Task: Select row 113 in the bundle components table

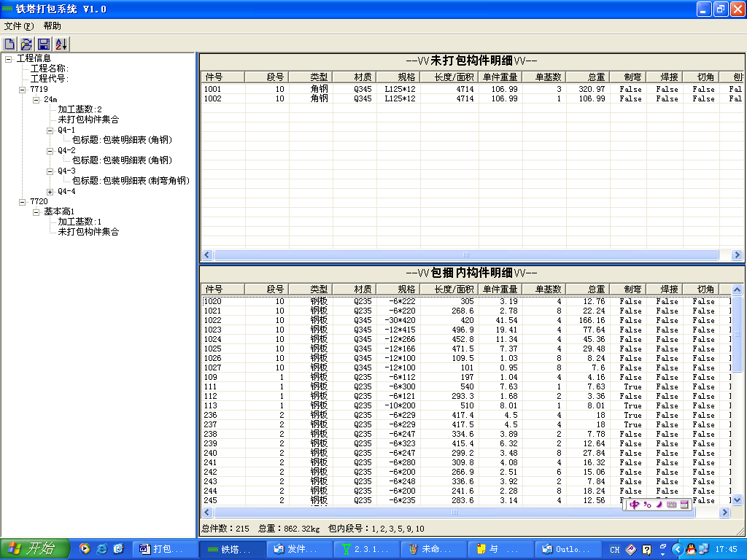Action: 467,405
